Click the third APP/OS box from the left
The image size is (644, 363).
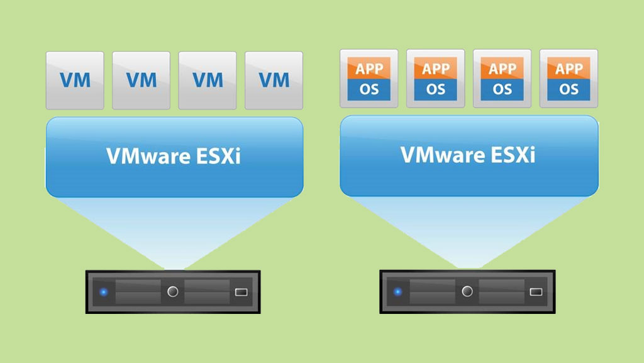click(x=502, y=79)
